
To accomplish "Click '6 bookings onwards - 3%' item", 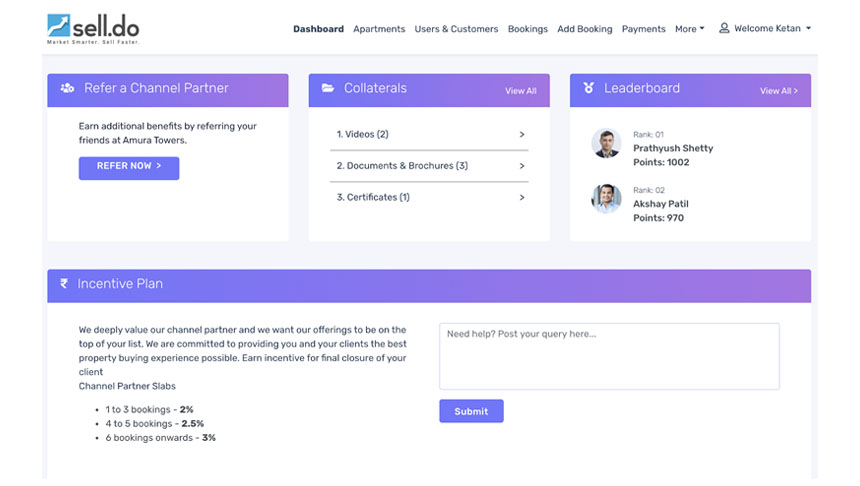I will click(x=161, y=438).
